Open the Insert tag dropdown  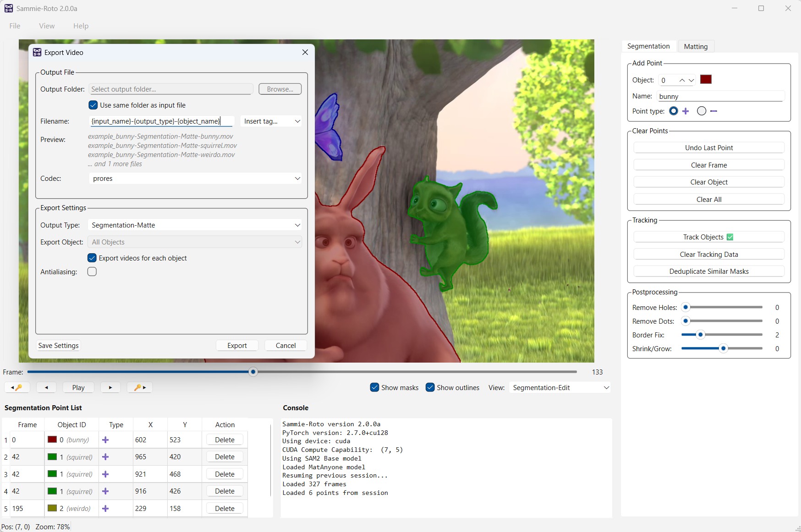[271, 121]
